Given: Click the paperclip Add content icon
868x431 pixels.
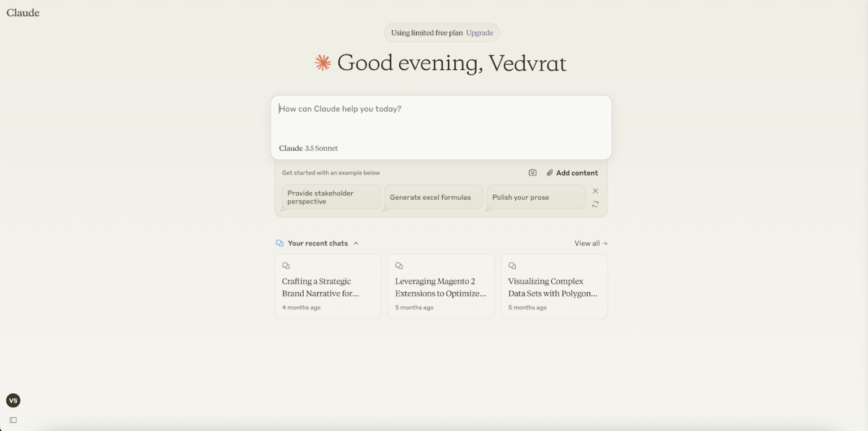Looking at the screenshot, I should [549, 173].
